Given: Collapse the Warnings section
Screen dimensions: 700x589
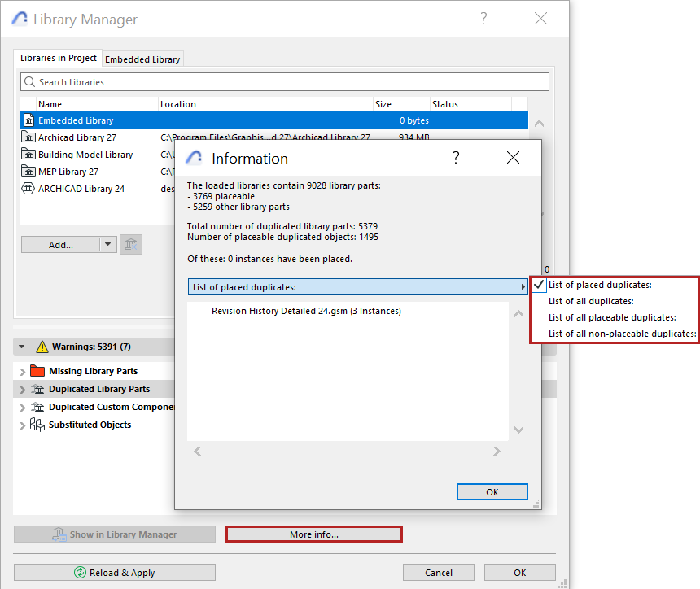Looking at the screenshot, I should (21, 347).
